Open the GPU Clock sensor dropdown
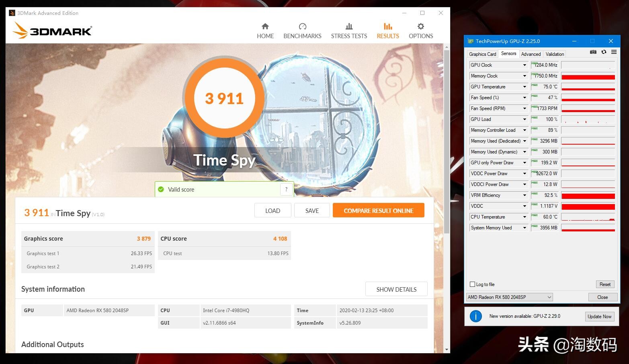This screenshot has height=364, width=629. (524, 65)
